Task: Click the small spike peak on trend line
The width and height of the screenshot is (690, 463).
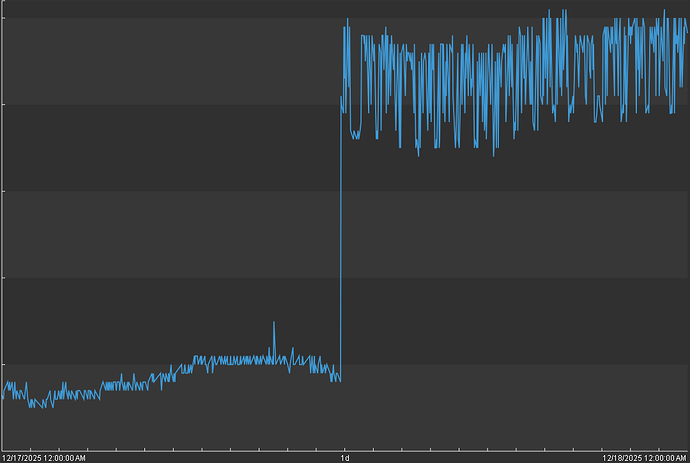Action: 274,323
